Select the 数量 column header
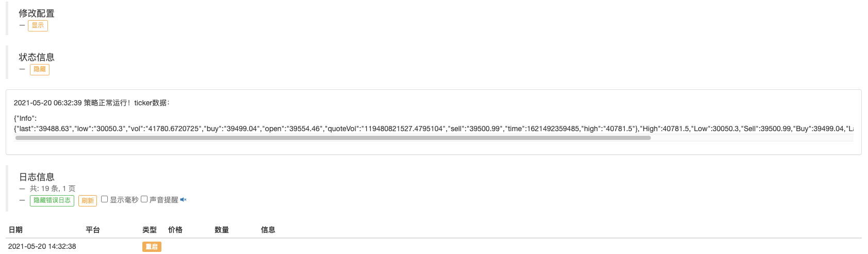Screen dimensions: 868x254 pyautogui.click(x=222, y=230)
